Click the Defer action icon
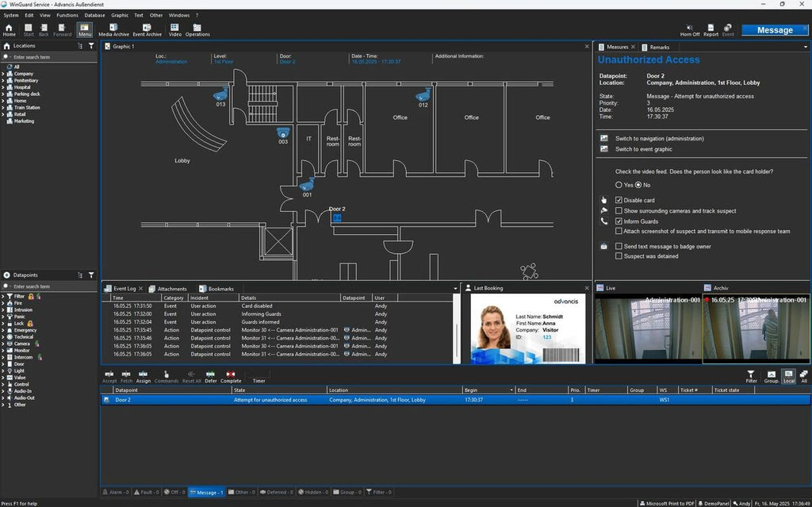 coord(210,377)
